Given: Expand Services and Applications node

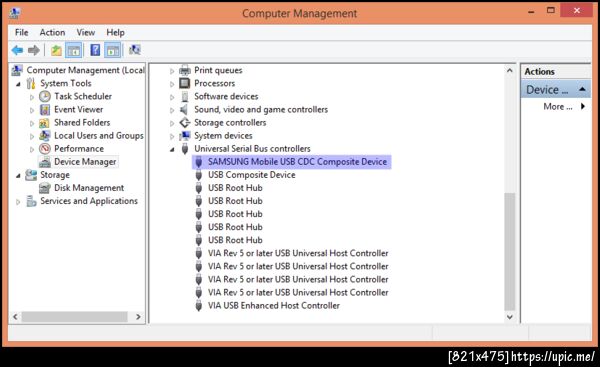Looking at the screenshot, I should [18, 202].
